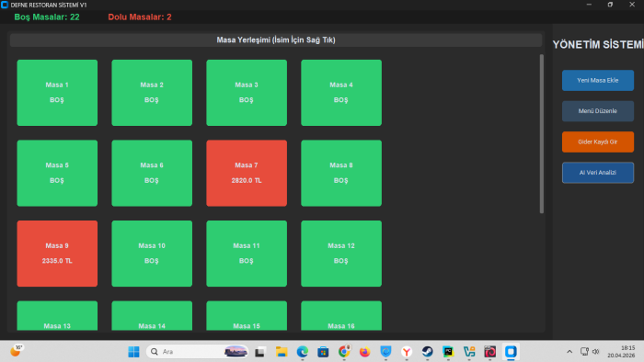Select the Masa 6 table tile
Image resolution: width=644 pixels, height=362 pixels.
click(x=152, y=173)
